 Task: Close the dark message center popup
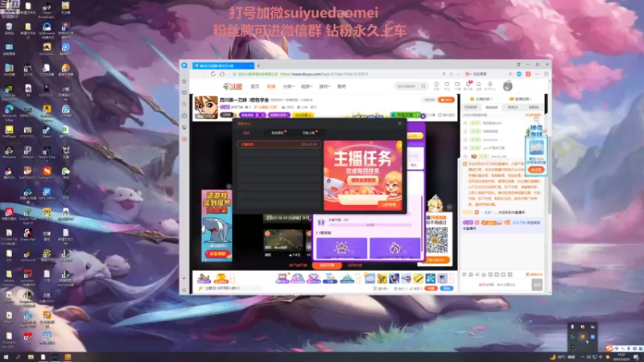pos(399,124)
